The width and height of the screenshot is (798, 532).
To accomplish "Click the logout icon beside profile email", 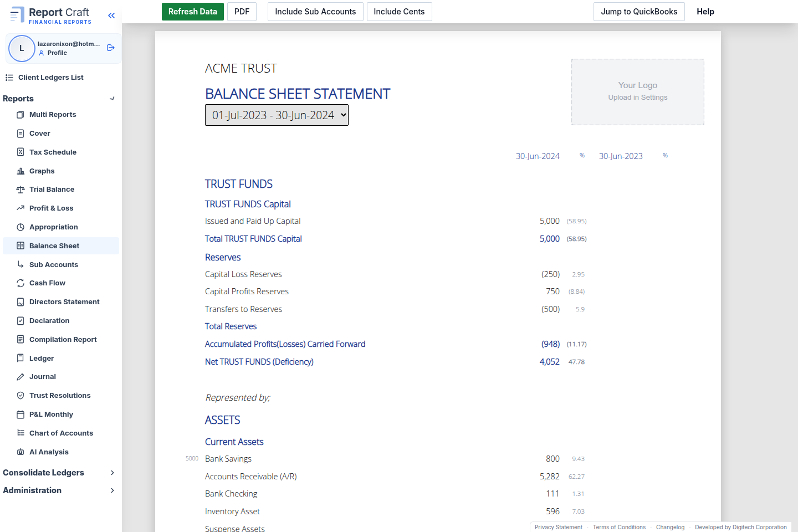I will (110, 48).
